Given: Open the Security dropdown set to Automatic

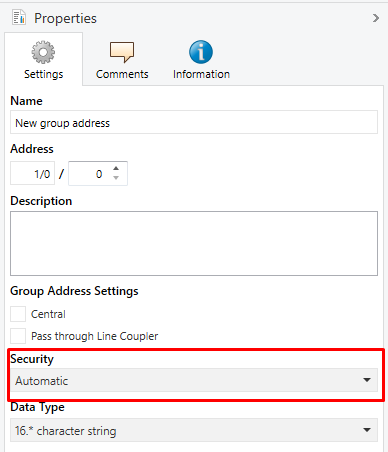Looking at the screenshot, I should point(194,380).
